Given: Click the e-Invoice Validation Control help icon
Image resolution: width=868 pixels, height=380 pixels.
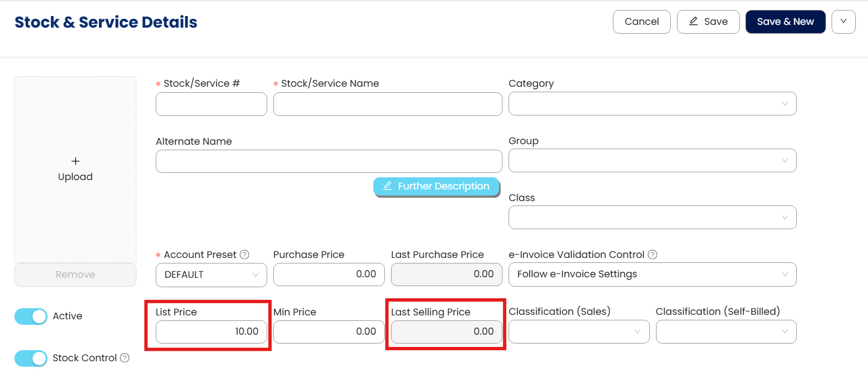Looking at the screenshot, I should (x=653, y=255).
